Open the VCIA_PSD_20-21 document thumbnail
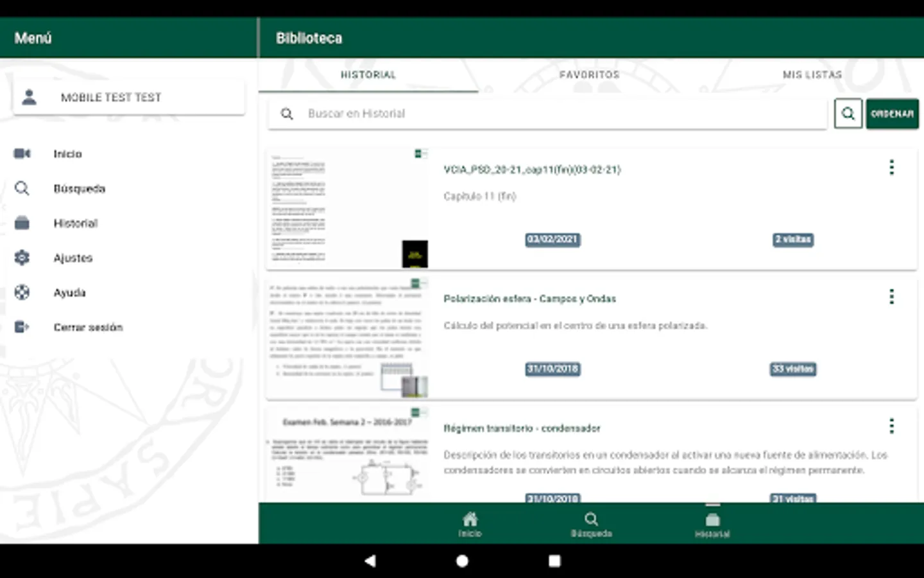Viewport: 924px width, 578px height. [x=348, y=209]
